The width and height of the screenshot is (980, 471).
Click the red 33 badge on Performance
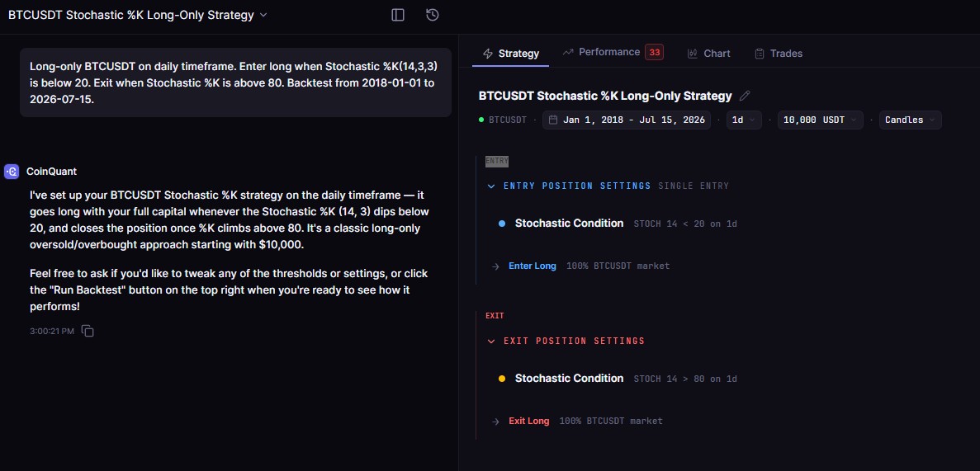coord(655,53)
